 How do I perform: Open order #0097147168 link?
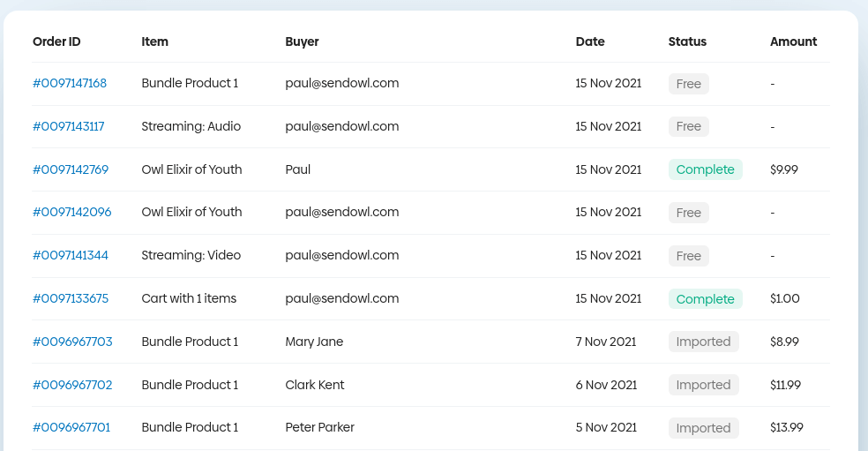click(70, 84)
